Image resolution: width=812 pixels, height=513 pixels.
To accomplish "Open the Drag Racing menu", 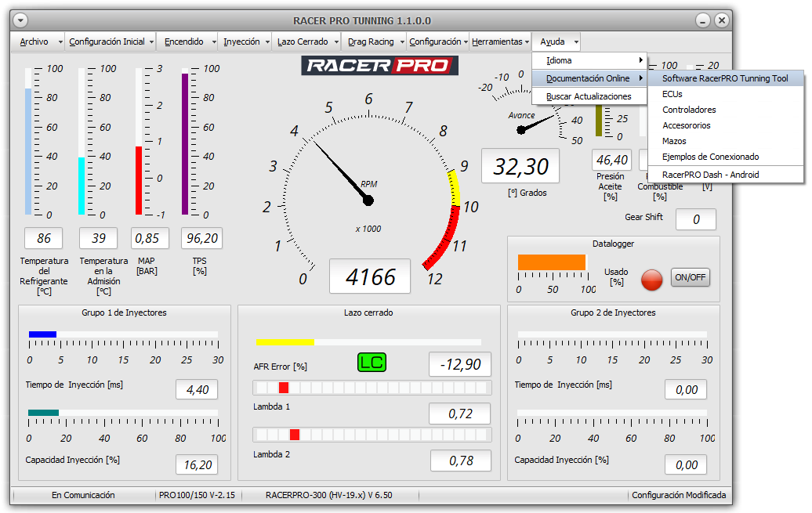I will coord(371,42).
